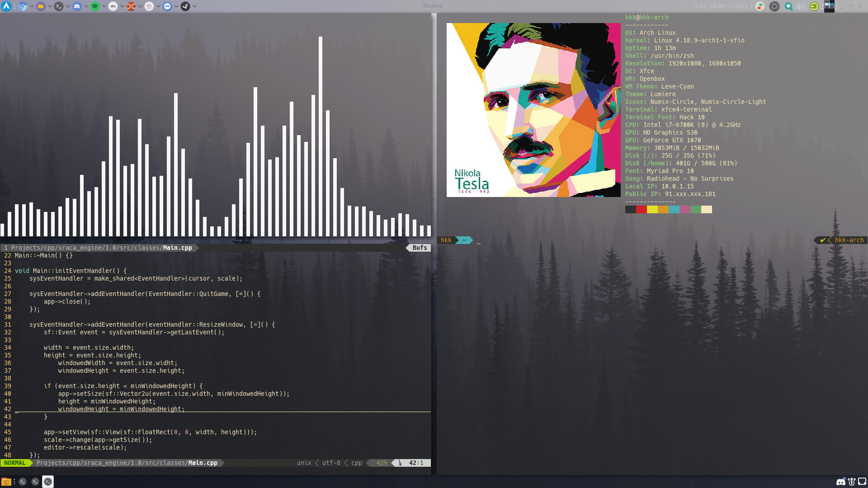This screenshot has height=488, width=868.
Task: Click the NORMAL mode indicator in the statusline
Action: click(x=15, y=463)
